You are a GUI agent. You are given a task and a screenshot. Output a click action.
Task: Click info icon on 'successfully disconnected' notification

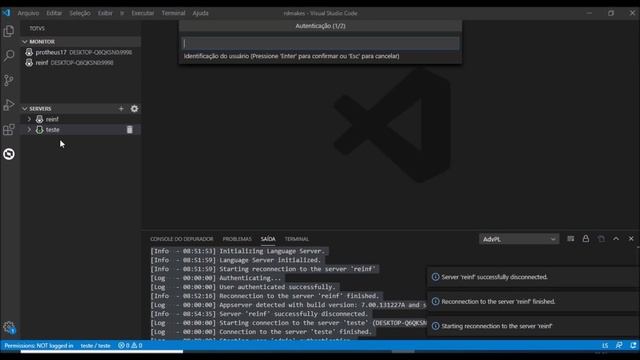click(436, 277)
